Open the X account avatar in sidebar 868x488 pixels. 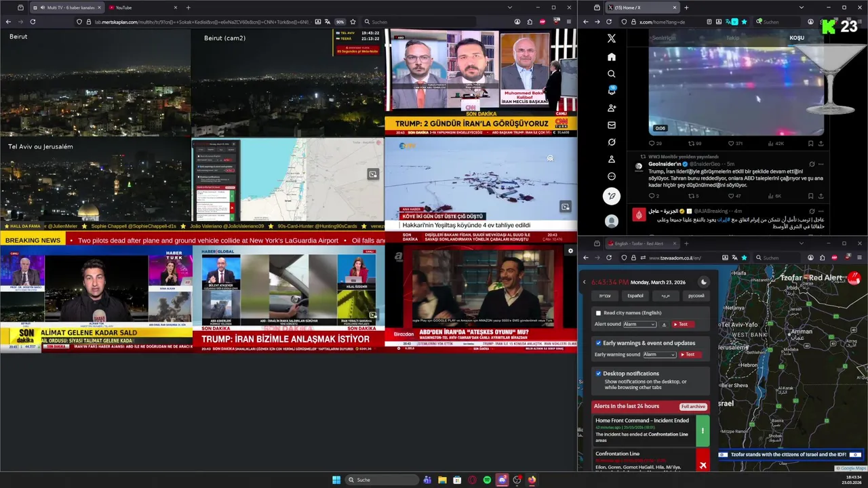[x=612, y=222]
